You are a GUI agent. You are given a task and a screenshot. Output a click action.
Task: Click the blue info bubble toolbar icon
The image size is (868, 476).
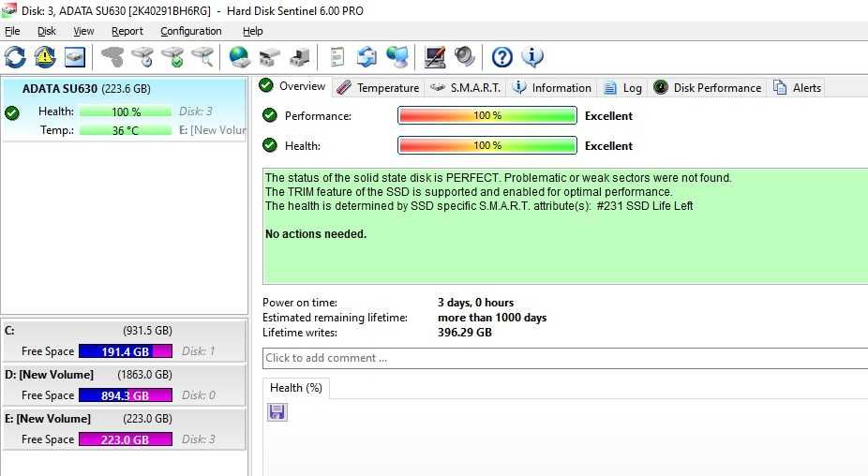click(x=532, y=57)
